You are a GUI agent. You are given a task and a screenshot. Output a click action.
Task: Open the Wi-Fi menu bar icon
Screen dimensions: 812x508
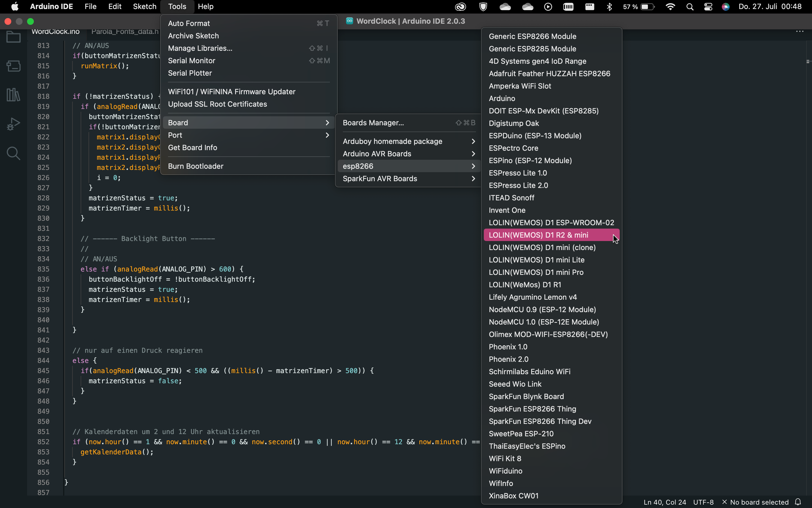click(670, 6)
